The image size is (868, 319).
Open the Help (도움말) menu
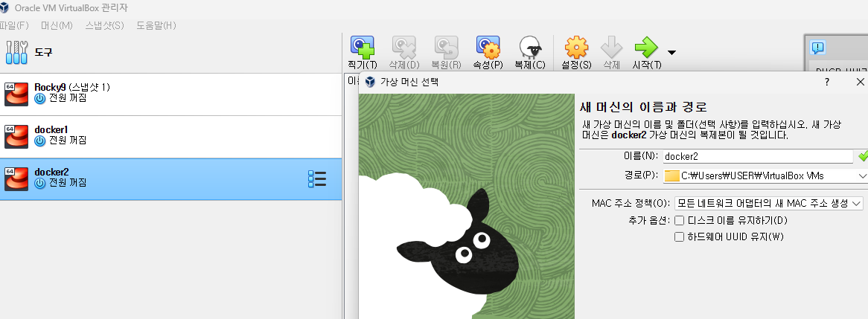(x=156, y=25)
